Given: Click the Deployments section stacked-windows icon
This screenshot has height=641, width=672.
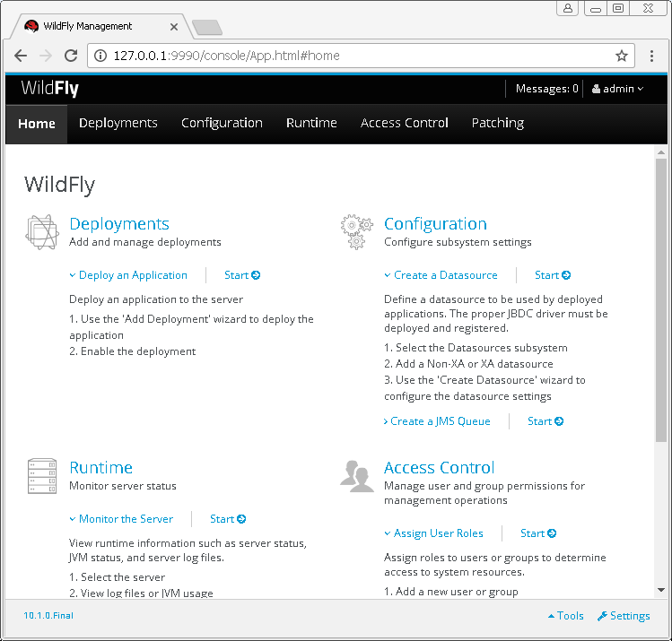Looking at the screenshot, I should tap(42, 232).
